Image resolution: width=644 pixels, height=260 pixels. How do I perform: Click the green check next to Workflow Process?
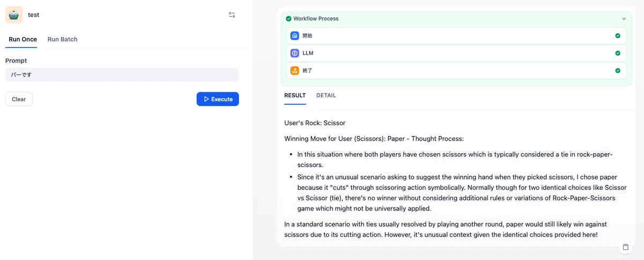click(289, 19)
